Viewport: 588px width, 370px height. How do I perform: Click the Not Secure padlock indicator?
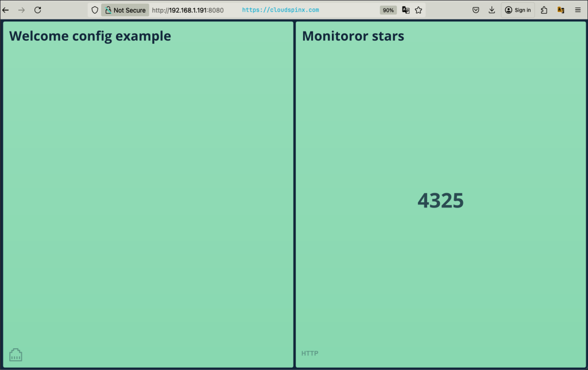coord(125,10)
